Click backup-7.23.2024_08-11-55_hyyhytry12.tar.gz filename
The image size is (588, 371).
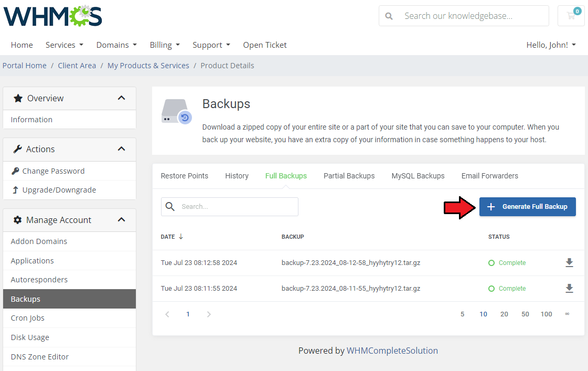click(x=351, y=289)
